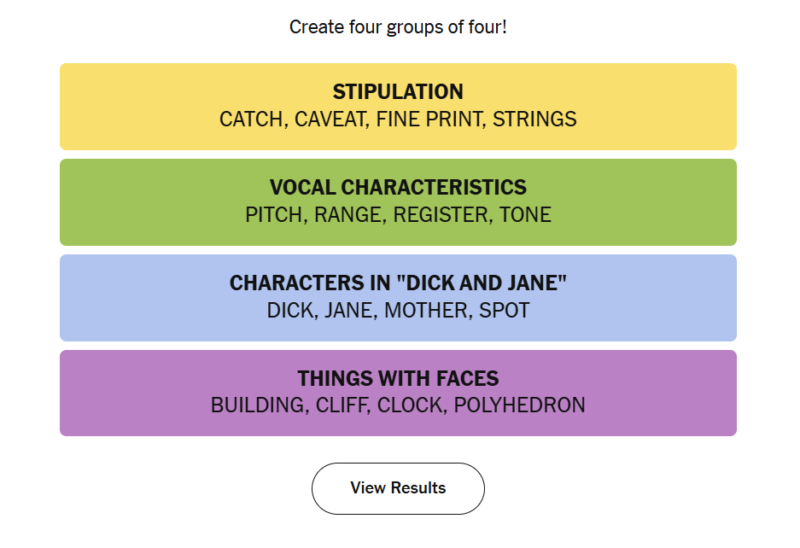Click the word POLYHEDRON in purple group
The width and height of the screenshot is (800, 548).
tap(519, 406)
